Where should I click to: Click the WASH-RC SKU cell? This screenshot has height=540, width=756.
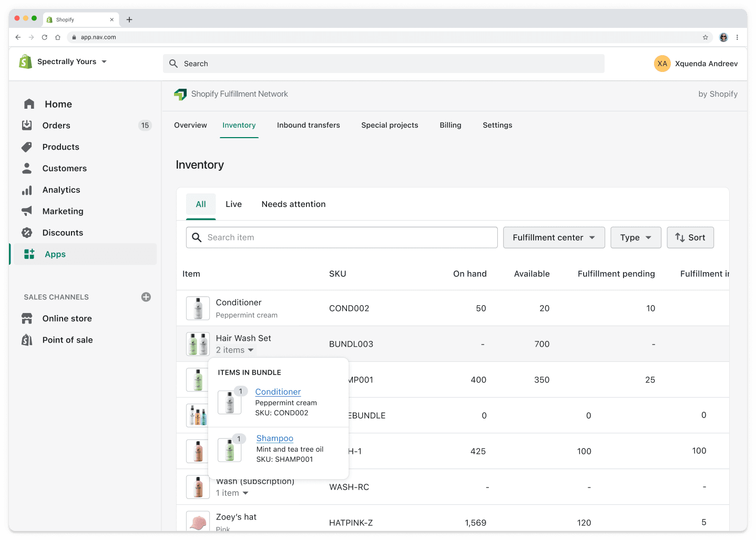[x=349, y=487]
